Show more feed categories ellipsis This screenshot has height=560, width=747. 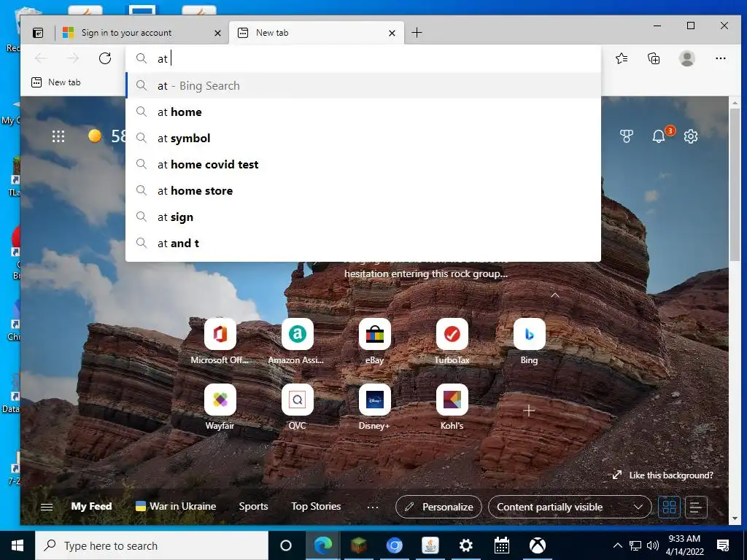(373, 507)
